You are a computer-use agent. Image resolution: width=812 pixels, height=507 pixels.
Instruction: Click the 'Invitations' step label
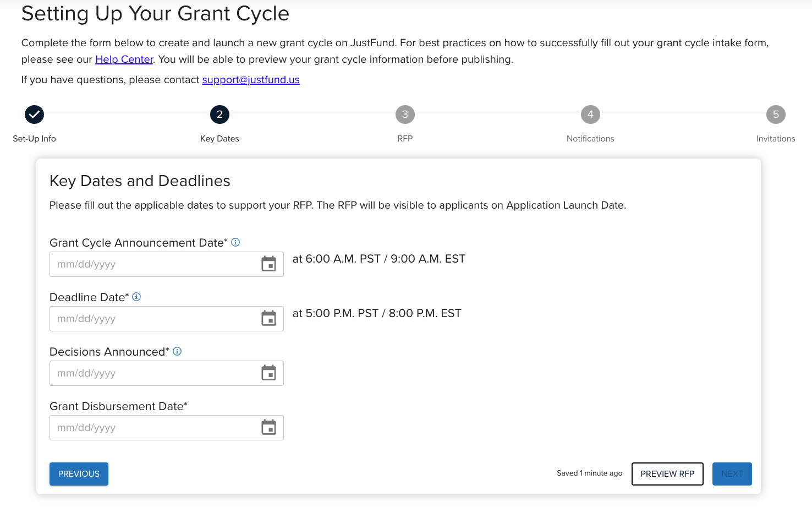776,139
